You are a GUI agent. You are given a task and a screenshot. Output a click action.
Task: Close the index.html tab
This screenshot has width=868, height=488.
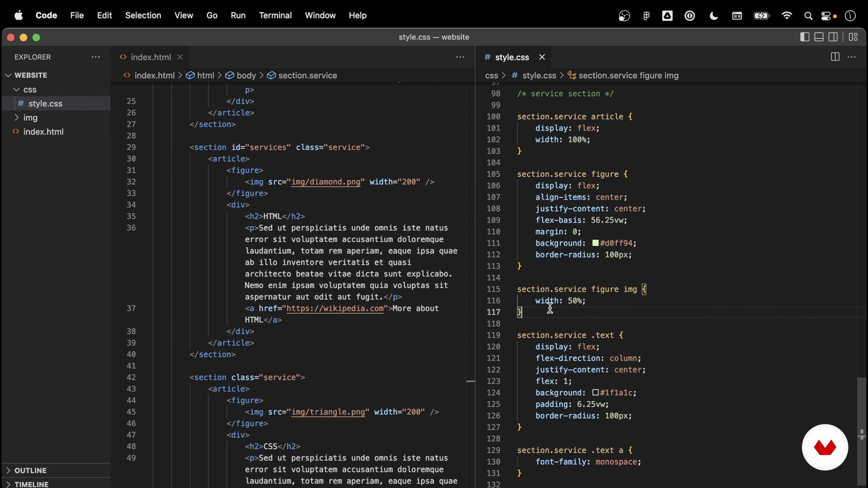[x=180, y=57]
